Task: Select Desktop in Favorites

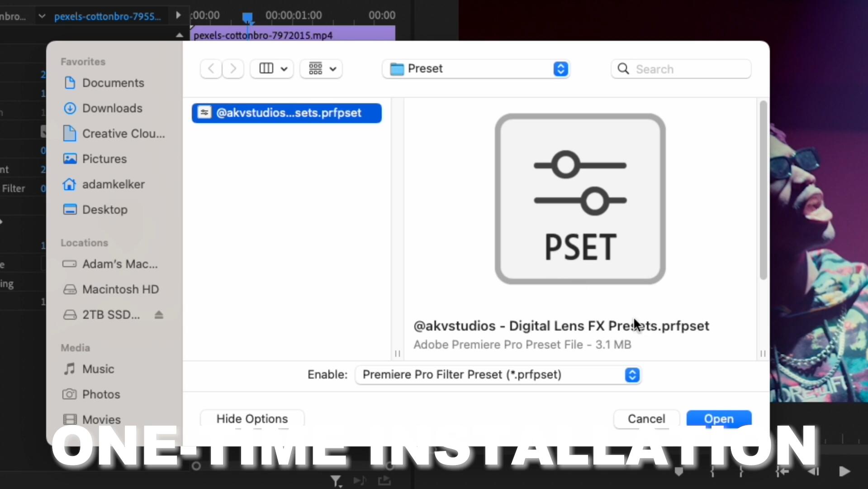Action: [95, 210]
